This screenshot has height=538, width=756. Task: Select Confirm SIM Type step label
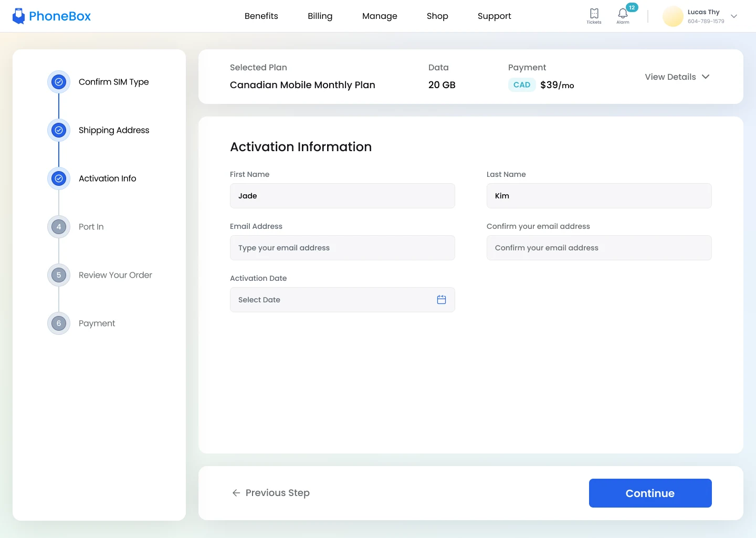tap(114, 82)
